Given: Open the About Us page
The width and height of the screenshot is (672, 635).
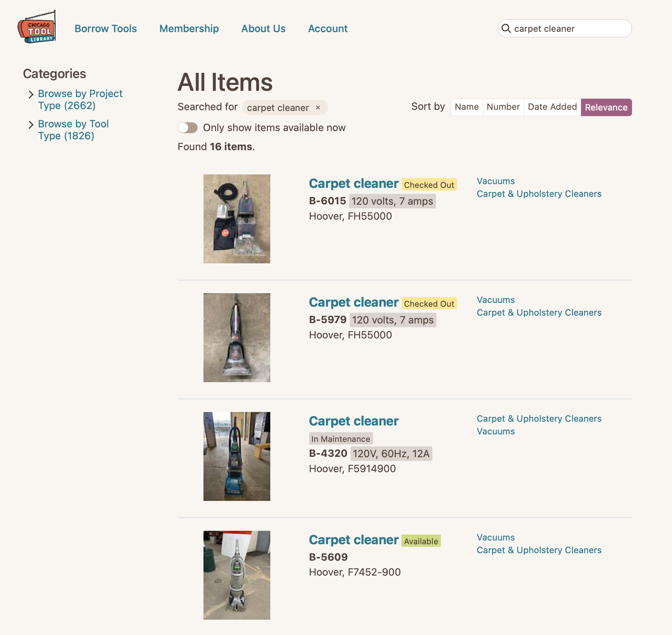Looking at the screenshot, I should (x=263, y=29).
